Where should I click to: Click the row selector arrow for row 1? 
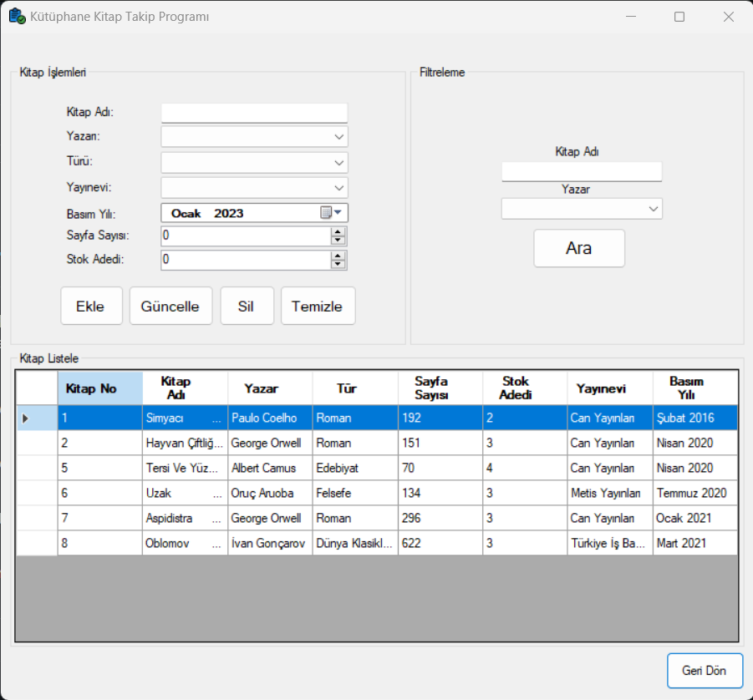pyautogui.click(x=25, y=418)
